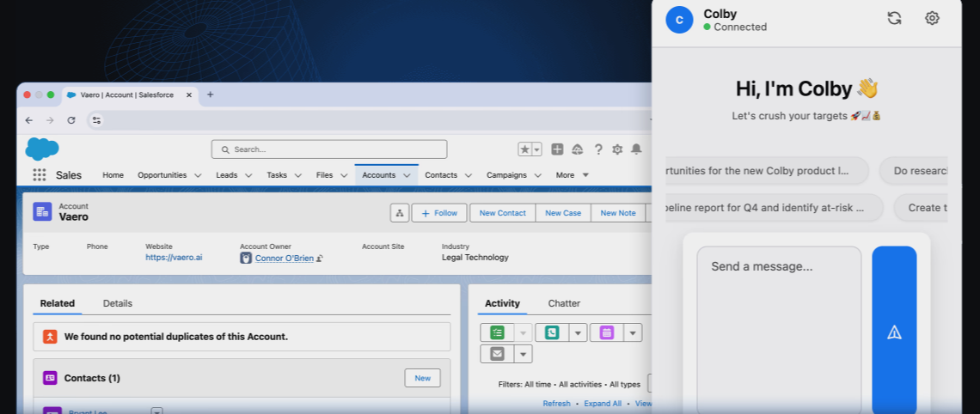Click the Colby refresh icon
980x414 pixels.
[894, 18]
